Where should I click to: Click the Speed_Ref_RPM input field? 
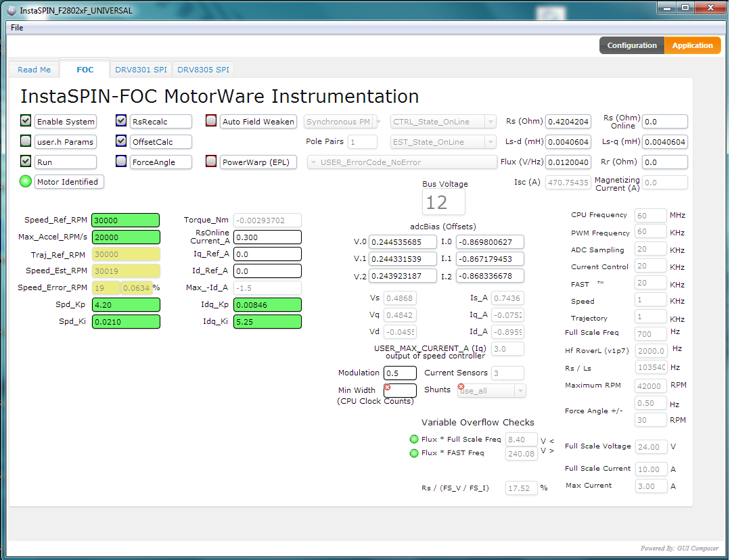tap(125, 220)
